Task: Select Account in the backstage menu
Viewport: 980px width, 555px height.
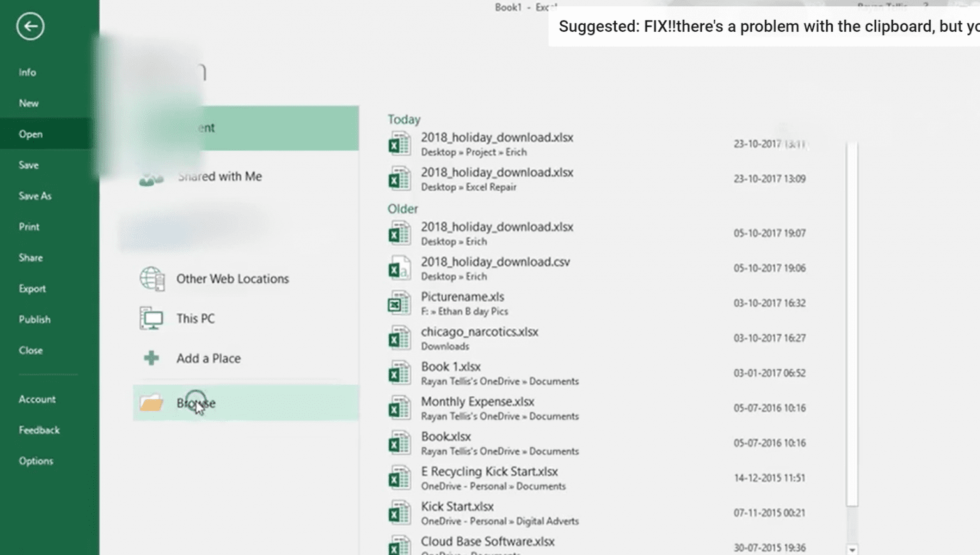Action: click(37, 399)
